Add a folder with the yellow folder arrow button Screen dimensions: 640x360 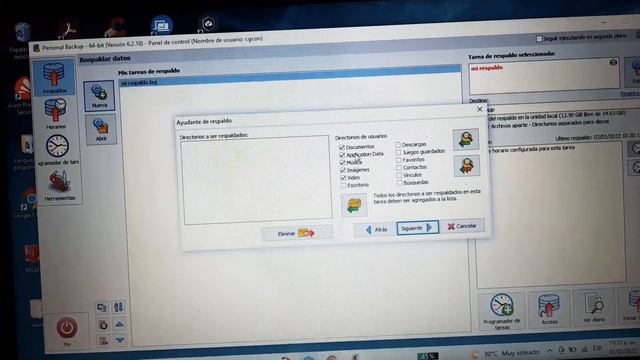[354, 205]
